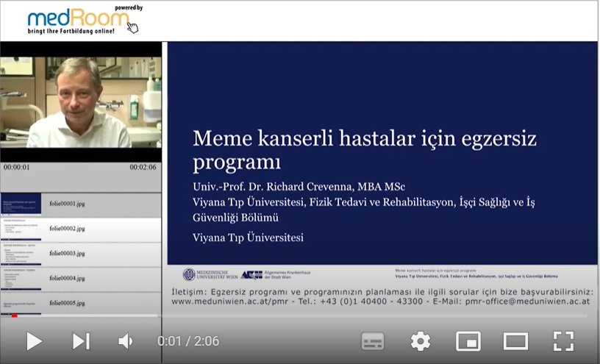Open the video settings gear
The image size is (600, 364).
[420, 340]
